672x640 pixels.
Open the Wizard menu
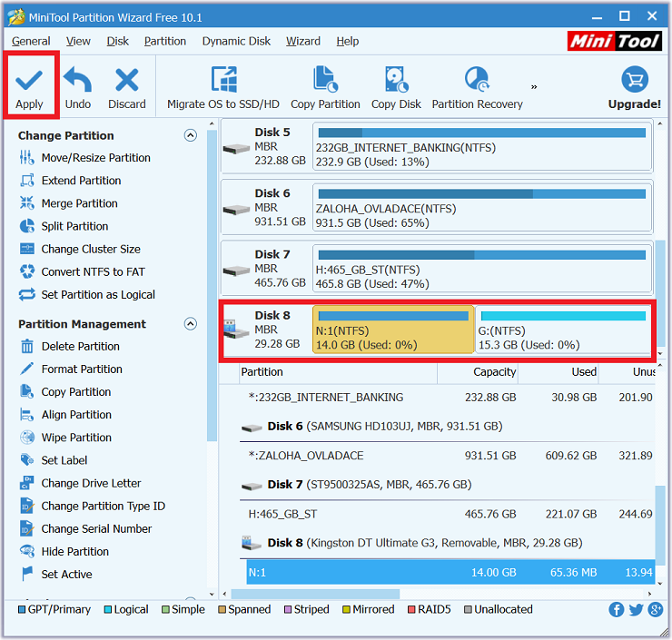[x=303, y=41]
